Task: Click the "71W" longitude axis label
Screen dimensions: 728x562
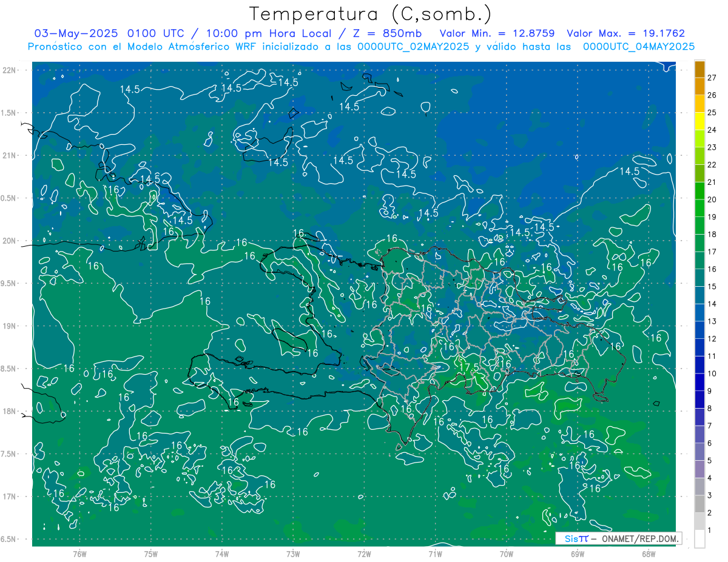Action: [435, 554]
